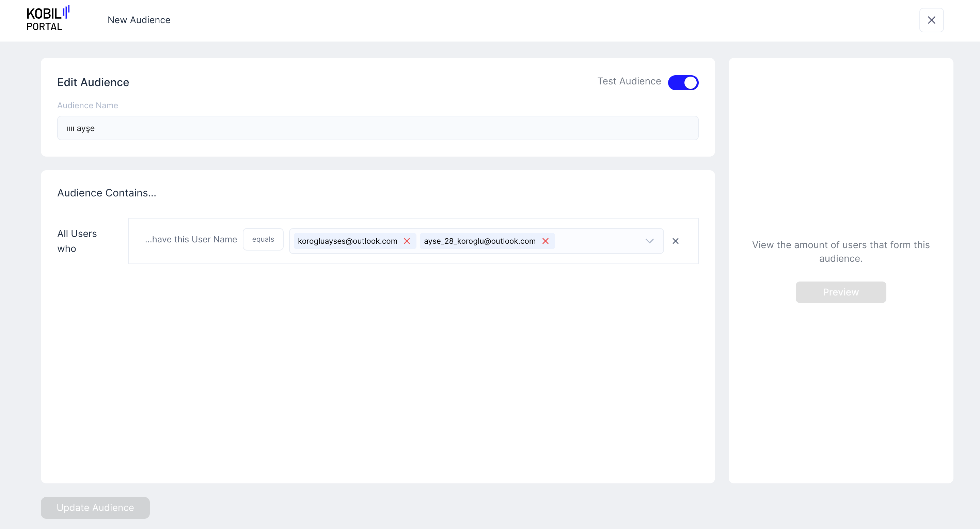Delete the User Name condition row
Viewport: 980px width, 529px height.
click(x=675, y=241)
